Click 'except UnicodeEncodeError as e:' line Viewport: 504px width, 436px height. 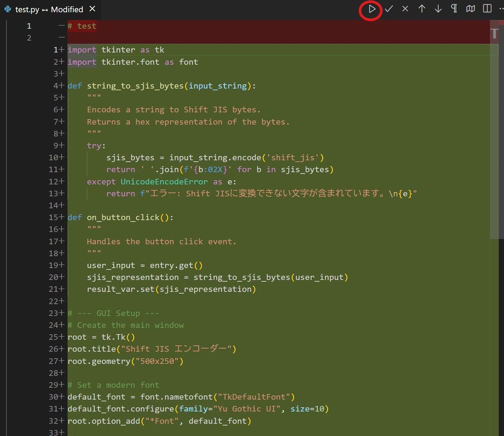click(x=162, y=182)
